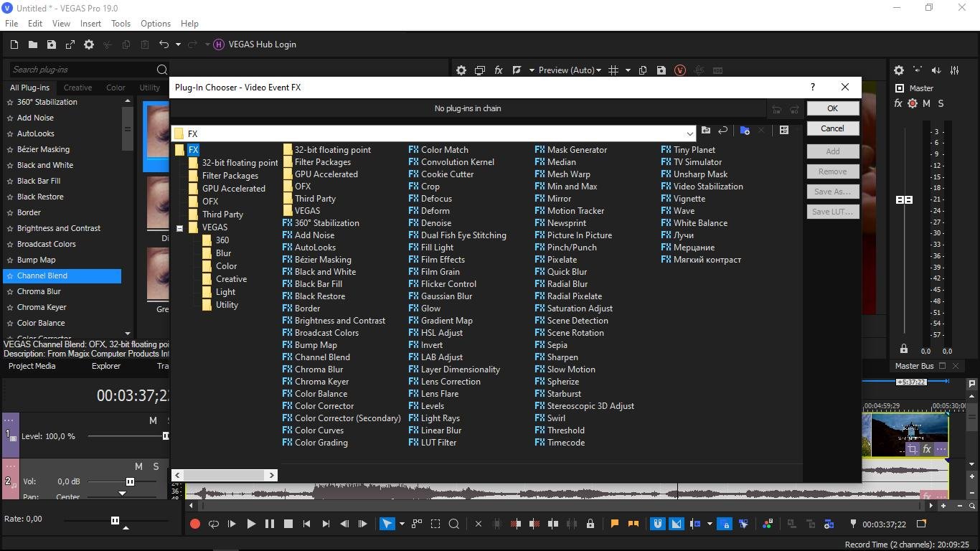This screenshot has height=551, width=980.
Task: Toggle Solo on the Master bus
Action: (941, 103)
